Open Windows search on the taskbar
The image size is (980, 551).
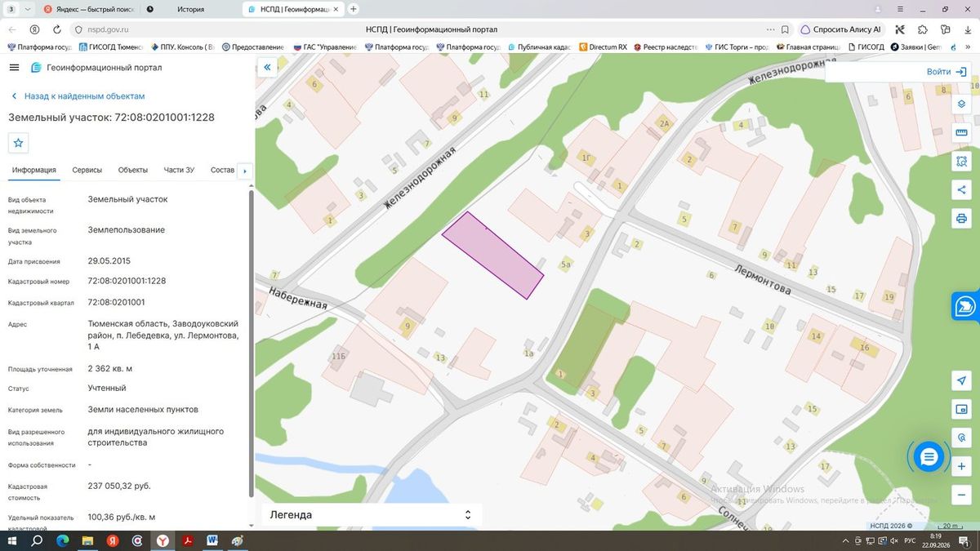(x=37, y=540)
